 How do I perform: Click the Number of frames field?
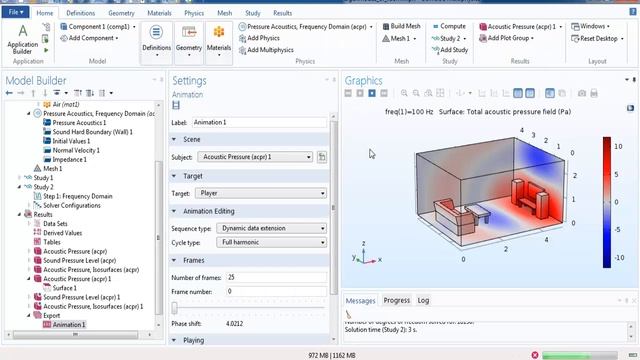click(x=276, y=278)
